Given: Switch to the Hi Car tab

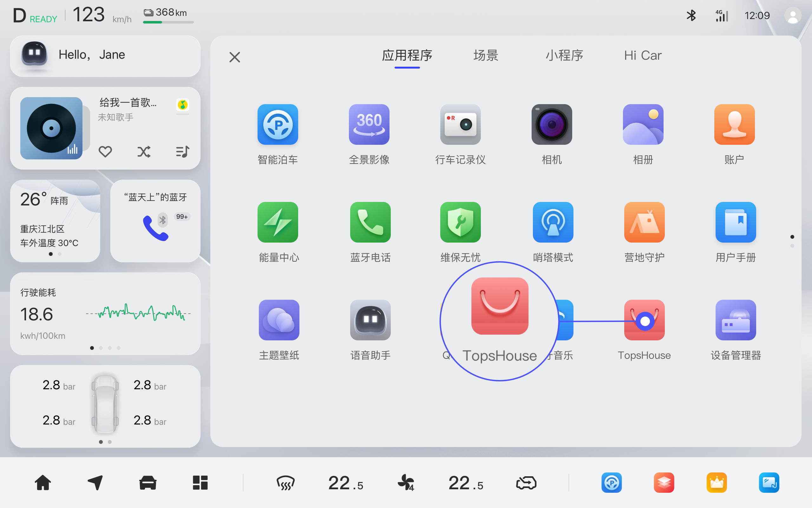Looking at the screenshot, I should click(x=643, y=56).
